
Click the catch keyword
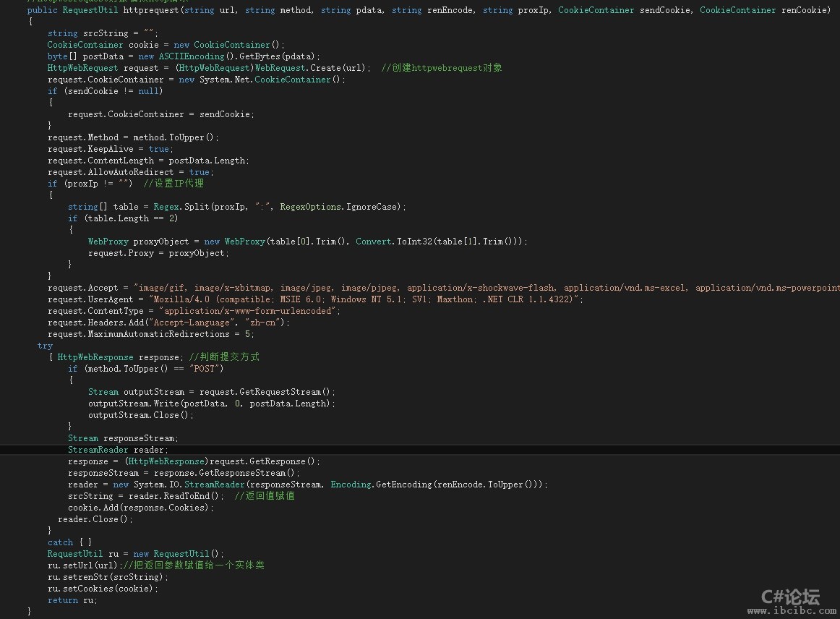[x=60, y=542]
